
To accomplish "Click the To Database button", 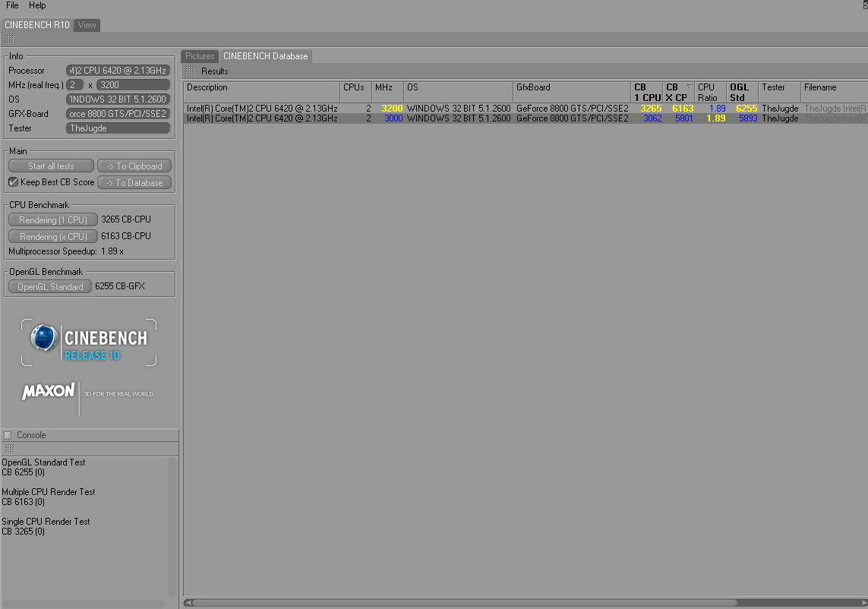I will click(x=134, y=183).
